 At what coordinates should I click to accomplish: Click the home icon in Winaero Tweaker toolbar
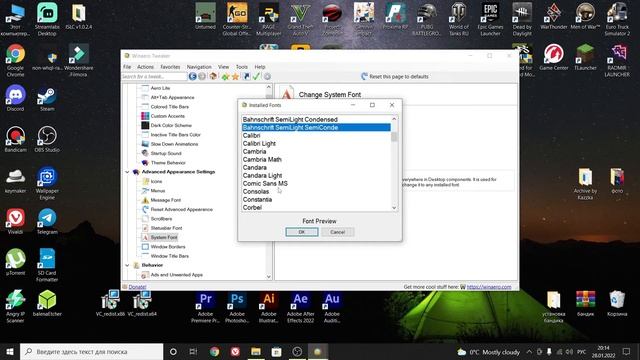click(x=213, y=76)
